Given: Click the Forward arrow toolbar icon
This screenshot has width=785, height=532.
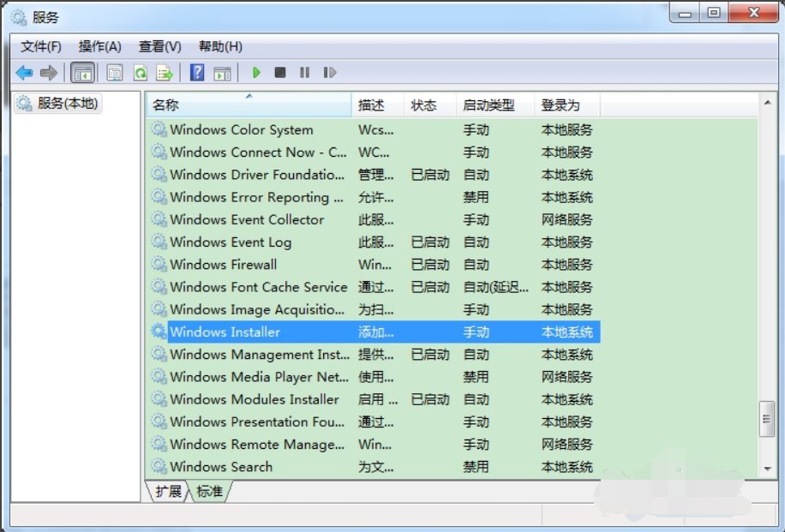Looking at the screenshot, I should point(49,73).
